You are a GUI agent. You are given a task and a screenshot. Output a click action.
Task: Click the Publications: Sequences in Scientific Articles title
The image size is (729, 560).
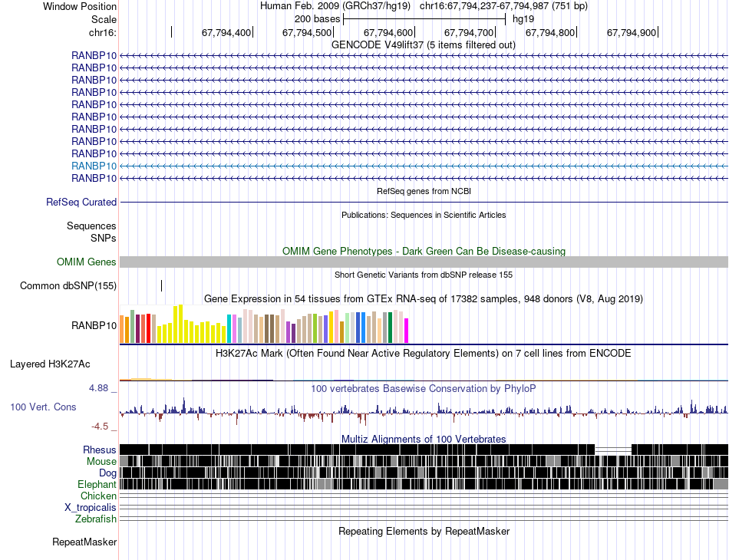(424, 215)
